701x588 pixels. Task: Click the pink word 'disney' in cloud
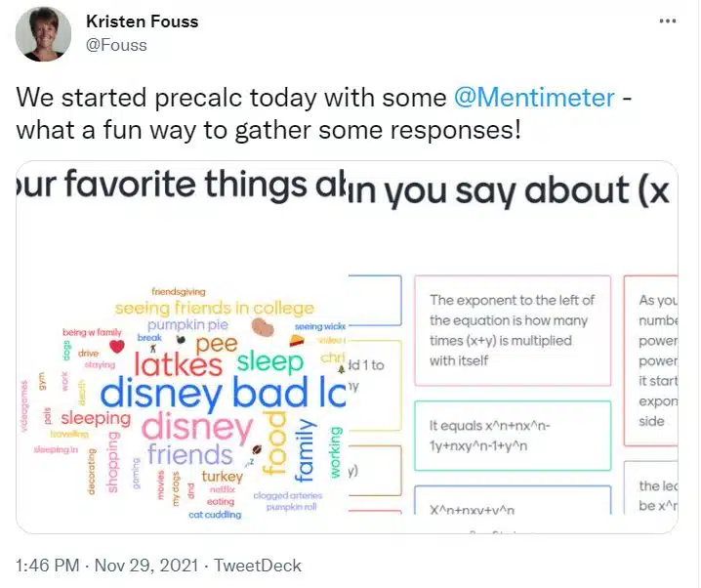[x=197, y=427]
